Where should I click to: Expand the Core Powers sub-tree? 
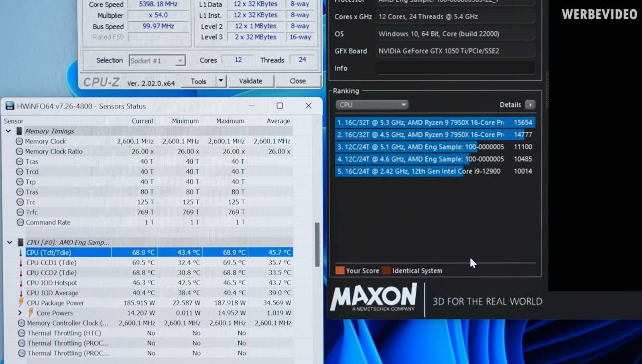coord(20,312)
